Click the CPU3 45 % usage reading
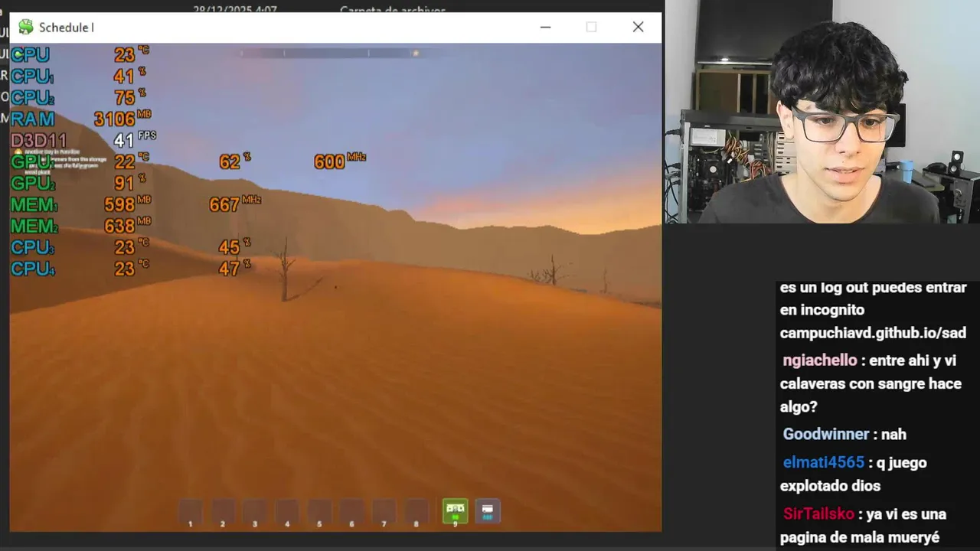980x551 pixels. [x=234, y=247]
